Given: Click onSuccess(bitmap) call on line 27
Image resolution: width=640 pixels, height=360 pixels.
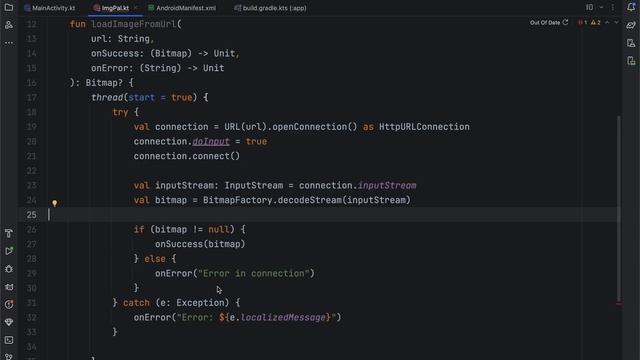Looking at the screenshot, I should click(200, 244).
